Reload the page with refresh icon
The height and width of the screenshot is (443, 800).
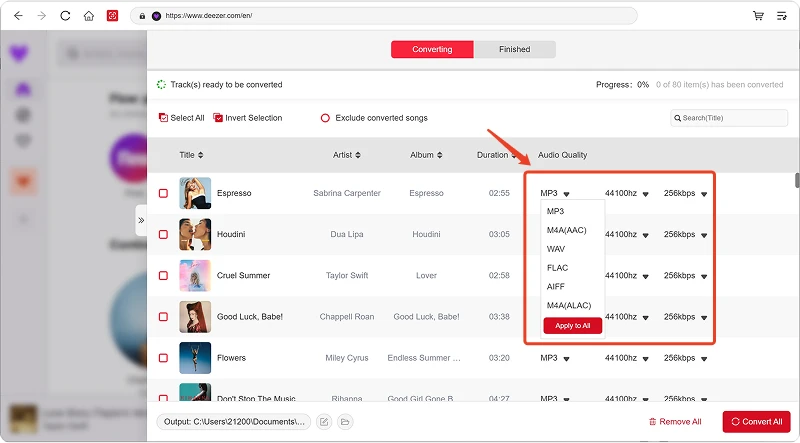click(x=65, y=16)
